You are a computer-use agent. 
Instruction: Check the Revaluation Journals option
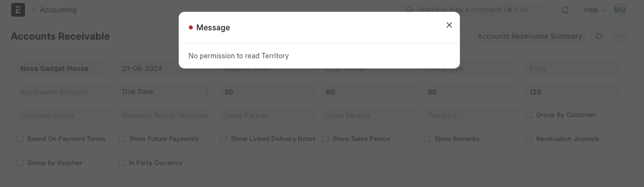[x=529, y=139]
